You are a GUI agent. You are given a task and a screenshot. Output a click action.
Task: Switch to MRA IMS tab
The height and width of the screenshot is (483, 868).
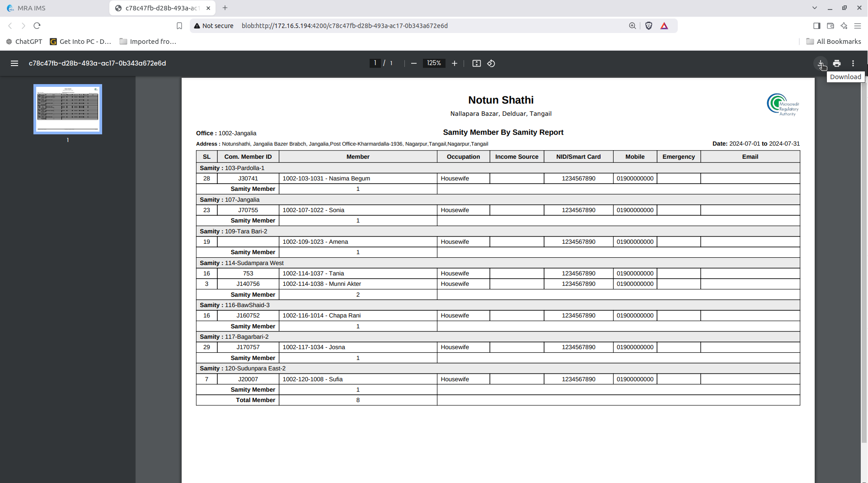54,8
